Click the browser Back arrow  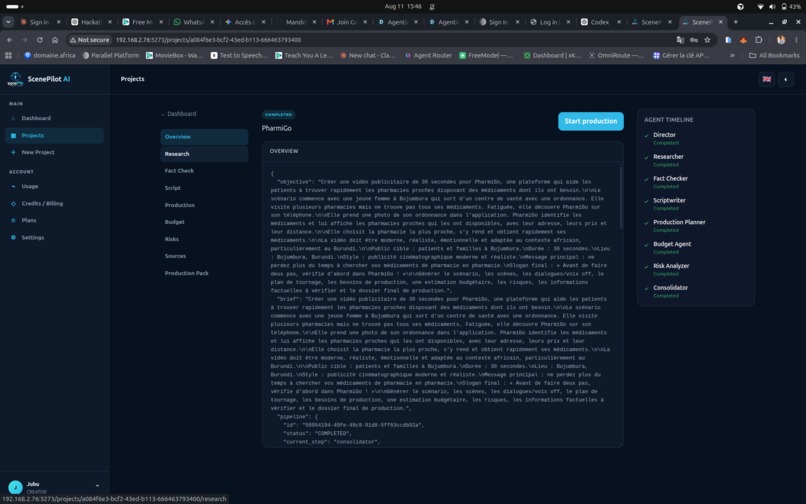10,40
